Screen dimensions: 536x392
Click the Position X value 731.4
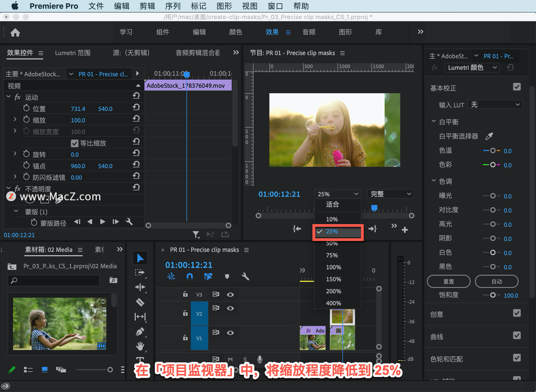coord(78,109)
